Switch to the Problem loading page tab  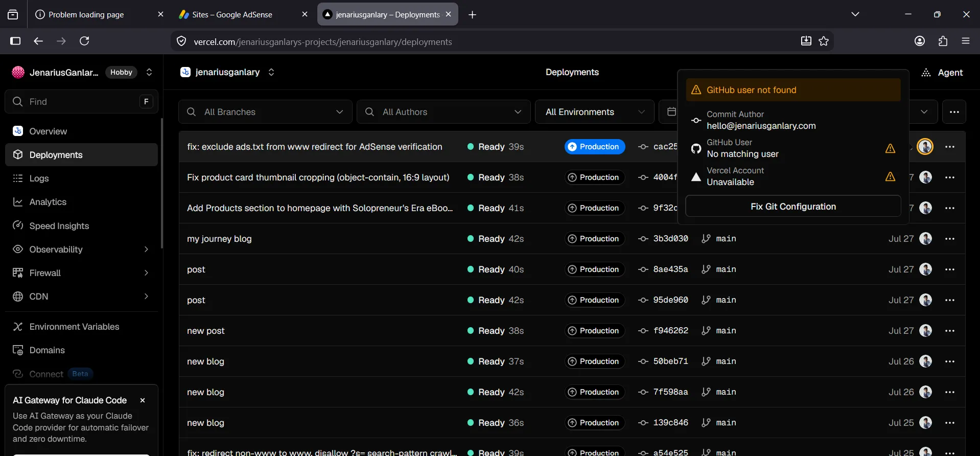(x=99, y=14)
